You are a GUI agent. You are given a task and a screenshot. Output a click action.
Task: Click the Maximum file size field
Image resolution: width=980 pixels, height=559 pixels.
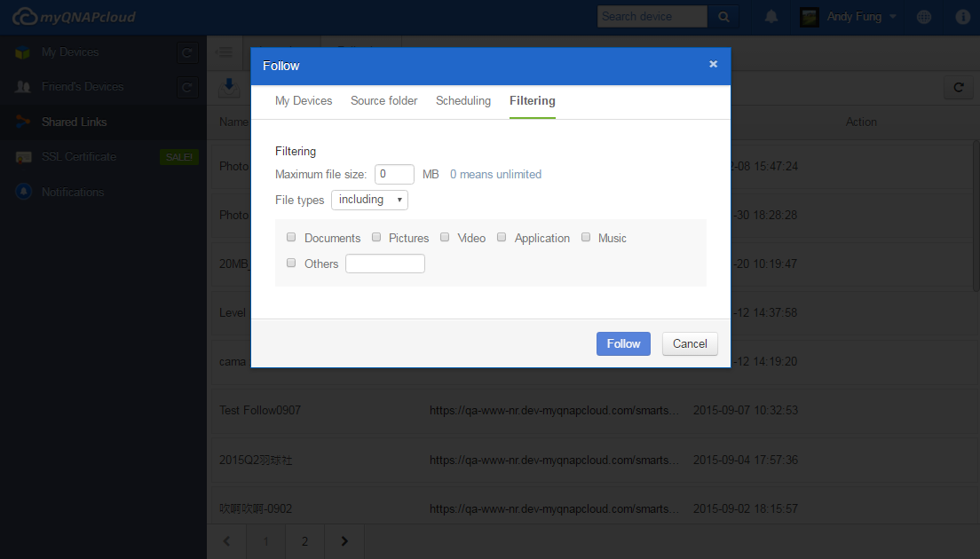point(394,175)
